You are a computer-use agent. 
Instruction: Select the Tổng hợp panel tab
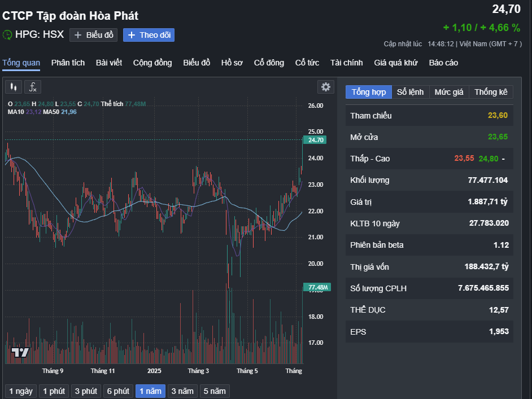(x=369, y=92)
